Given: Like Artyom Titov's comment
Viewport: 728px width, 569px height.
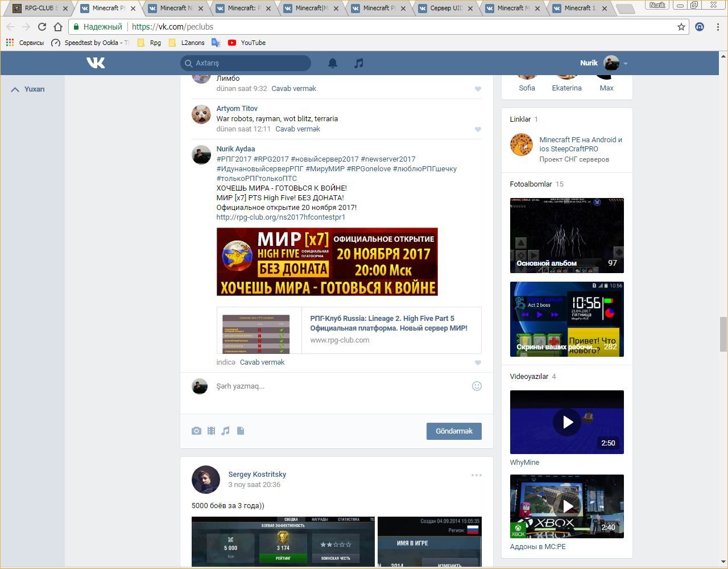Looking at the screenshot, I should pos(478,129).
